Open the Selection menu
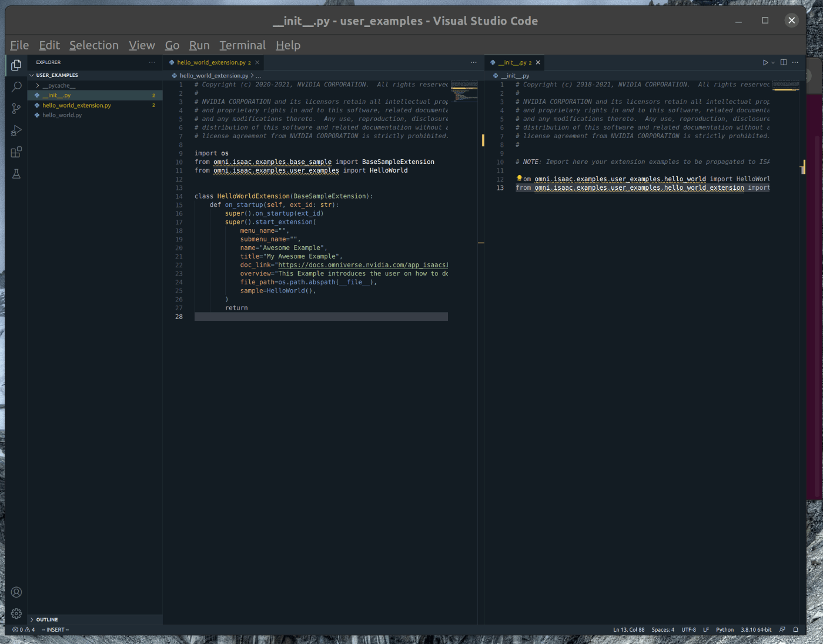The width and height of the screenshot is (823, 644). click(x=94, y=45)
